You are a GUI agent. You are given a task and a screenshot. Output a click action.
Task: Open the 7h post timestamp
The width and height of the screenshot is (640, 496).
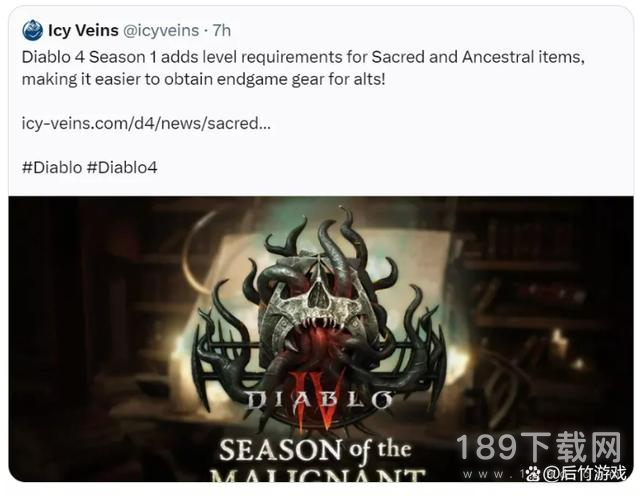click(x=222, y=30)
